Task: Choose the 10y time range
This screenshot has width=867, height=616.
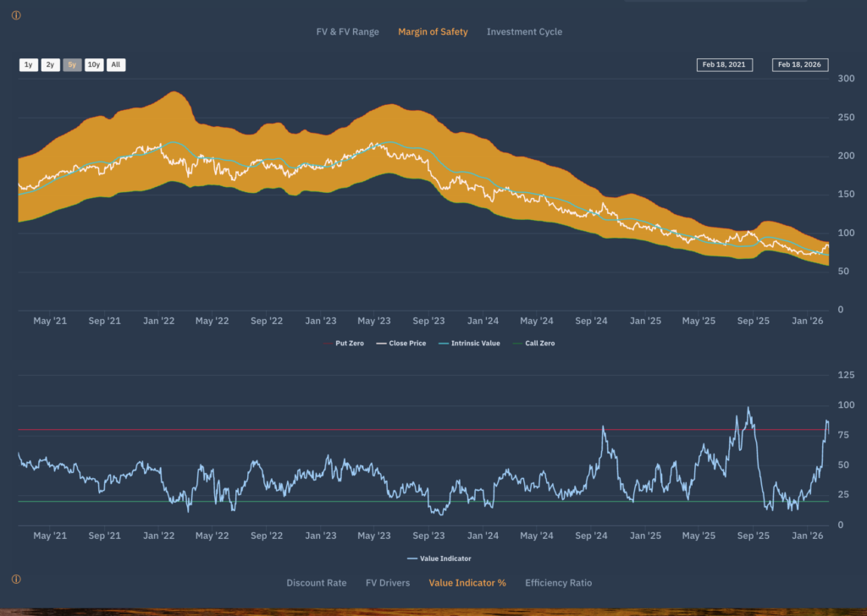Action: 94,65
